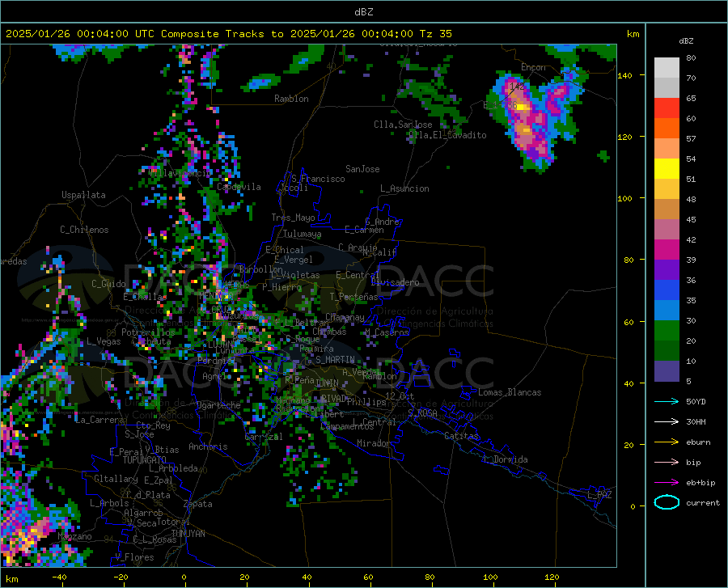The width and height of the screenshot is (728, 588).
Task: Click the Ugarteche map label
Action: pyautogui.click(x=218, y=405)
